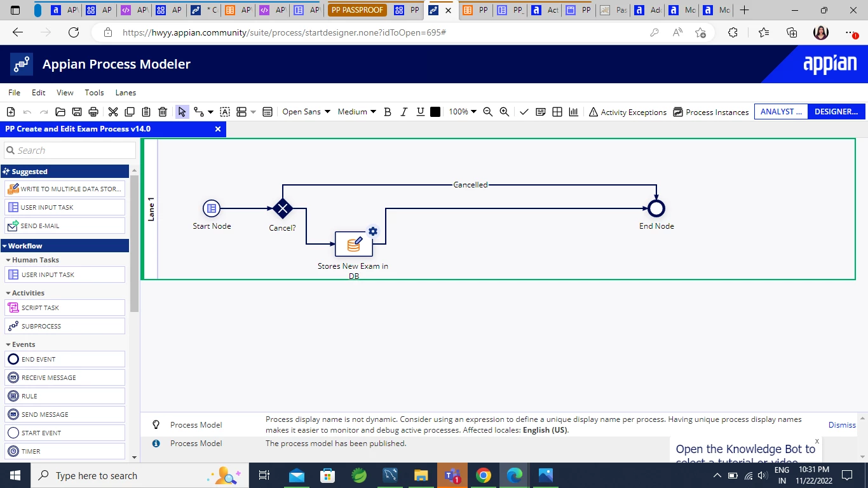The width and height of the screenshot is (868, 488).
Task: Collapse the Suggested palette section
Action: [x=65, y=172]
